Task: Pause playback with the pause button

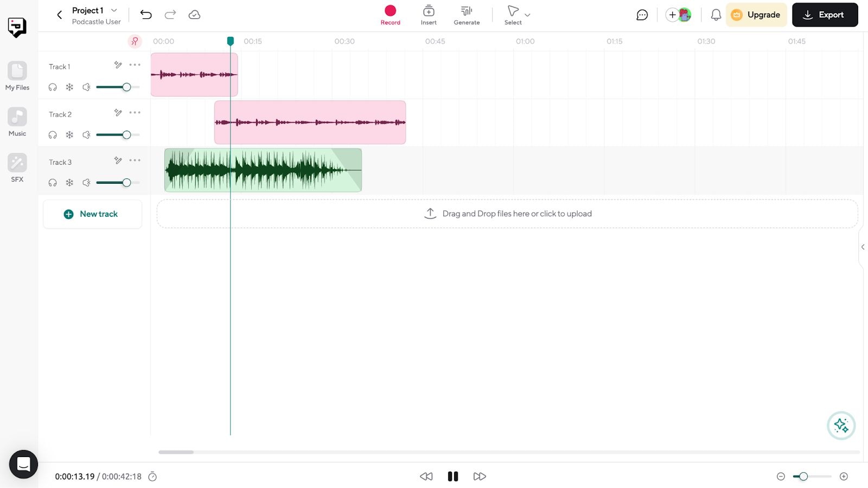Action: point(453,477)
